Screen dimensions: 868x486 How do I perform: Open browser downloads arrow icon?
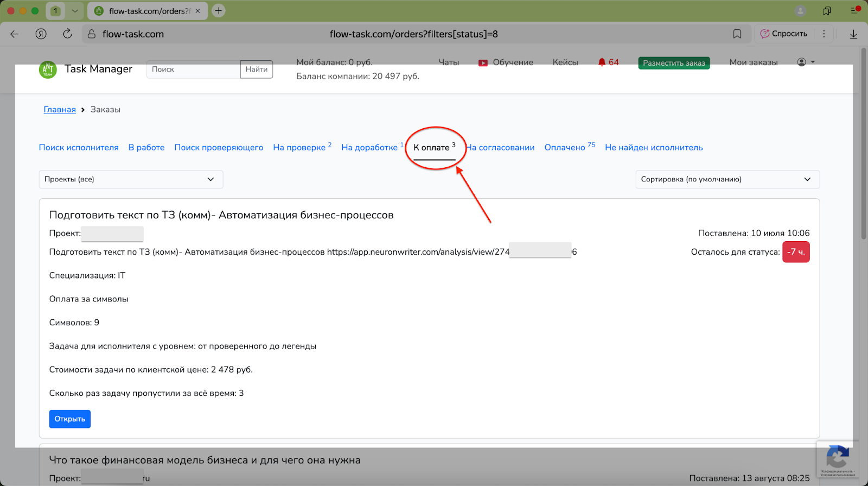pyautogui.click(x=853, y=34)
